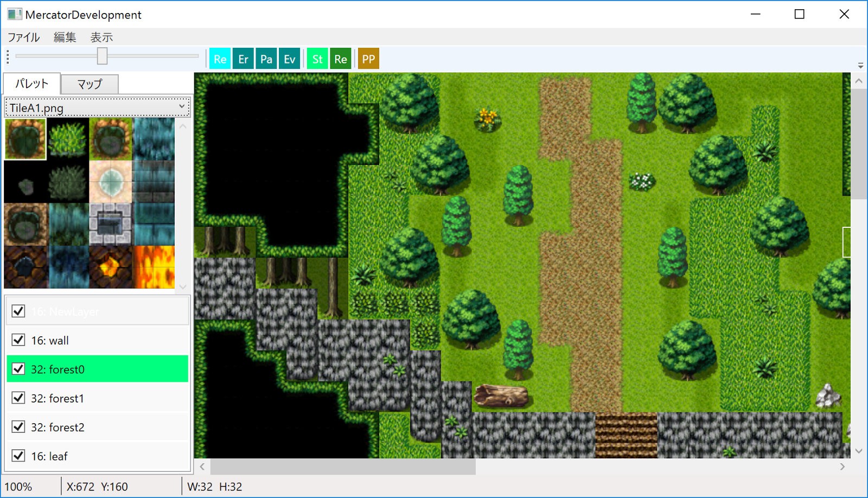Image resolution: width=868 pixels, height=498 pixels.
Task: Switch to the パレット tab
Action: [32, 84]
